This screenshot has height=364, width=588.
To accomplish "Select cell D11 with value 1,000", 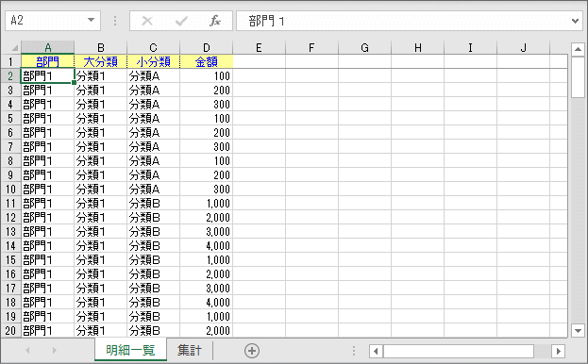I will [207, 204].
